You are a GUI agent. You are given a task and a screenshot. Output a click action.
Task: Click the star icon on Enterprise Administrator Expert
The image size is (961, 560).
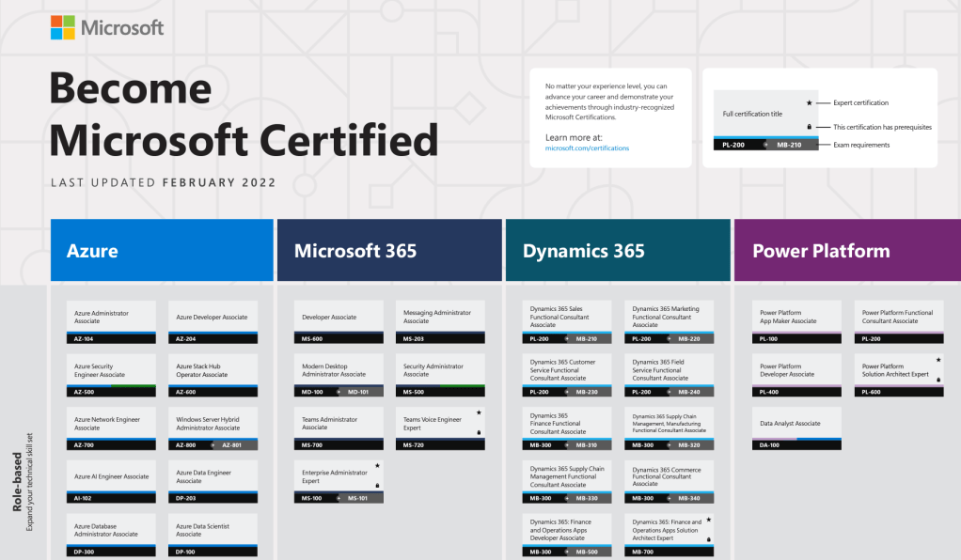(x=377, y=463)
